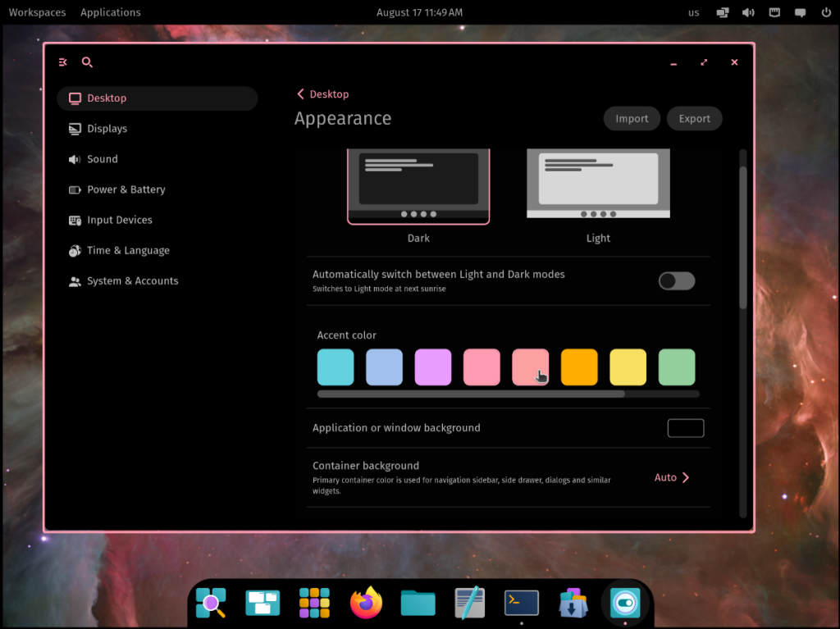Open the Files folder dock icon
The width and height of the screenshot is (840, 629).
pyautogui.click(x=418, y=603)
